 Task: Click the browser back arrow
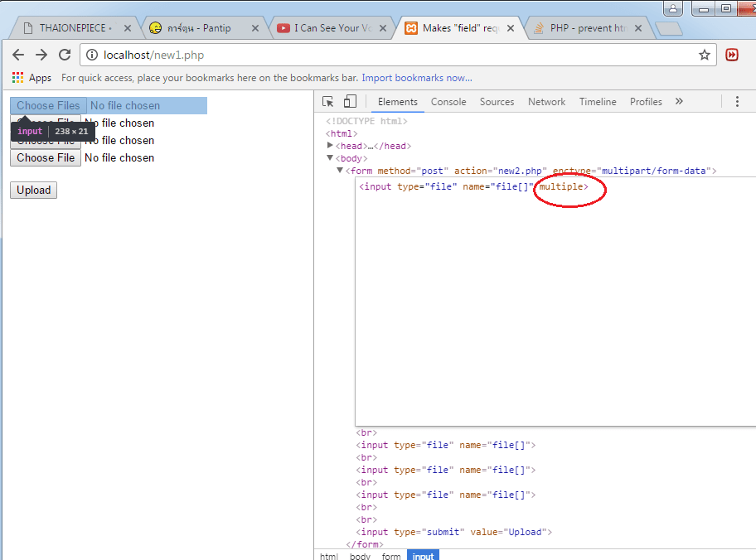(x=18, y=56)
